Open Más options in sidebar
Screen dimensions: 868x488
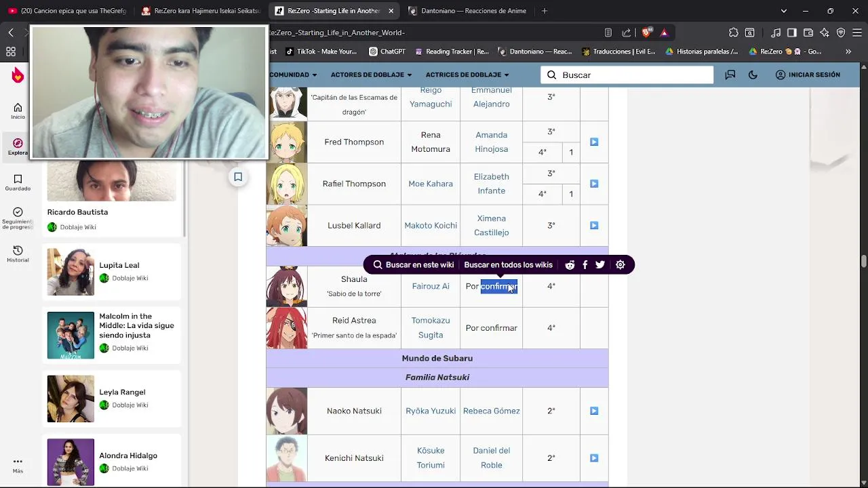click(x=18, y=466)
